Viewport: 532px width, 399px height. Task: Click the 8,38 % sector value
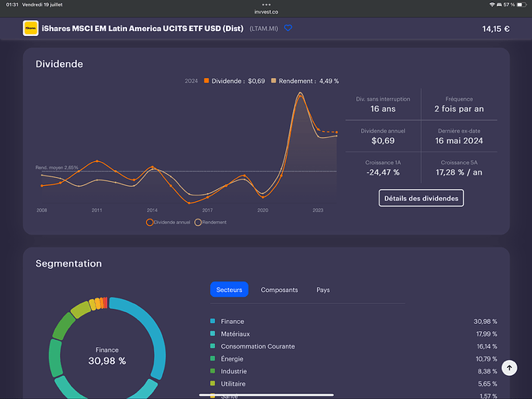(x=487, y=372)
